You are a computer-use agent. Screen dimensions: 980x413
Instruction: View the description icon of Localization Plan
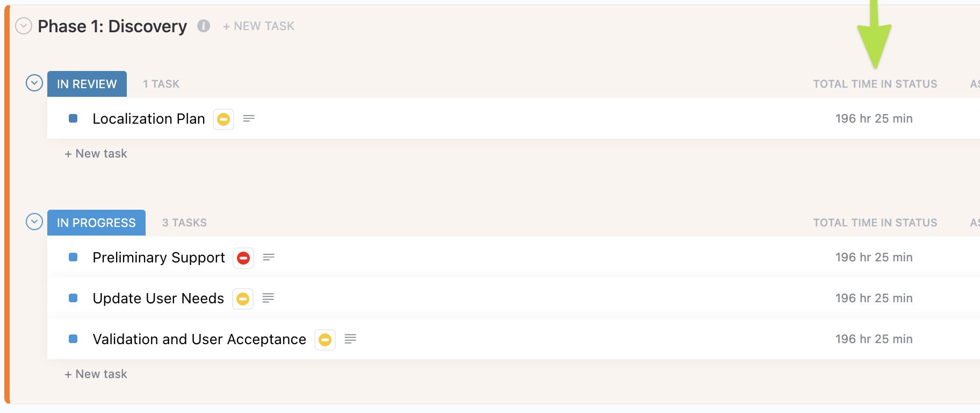[249, 118]
